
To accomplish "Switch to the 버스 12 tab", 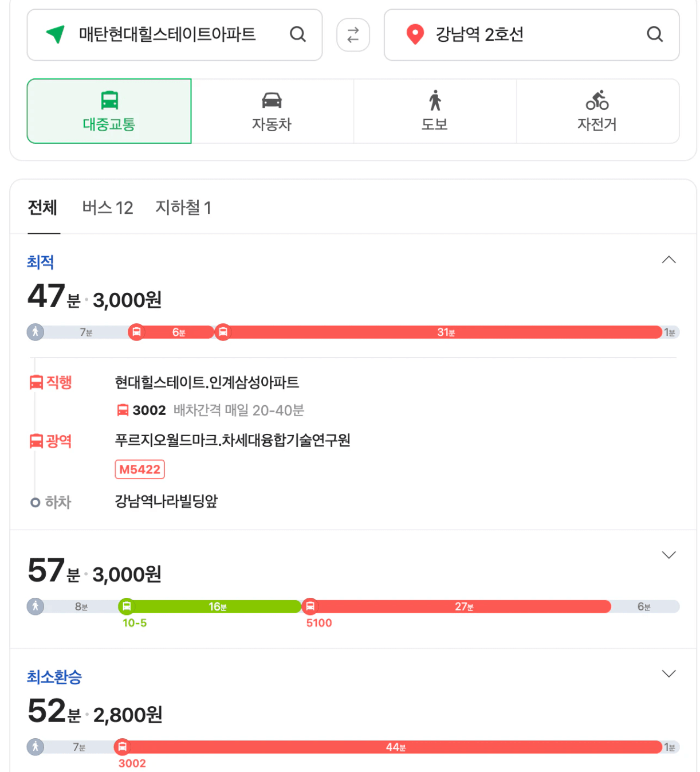I will click(107, 207).
